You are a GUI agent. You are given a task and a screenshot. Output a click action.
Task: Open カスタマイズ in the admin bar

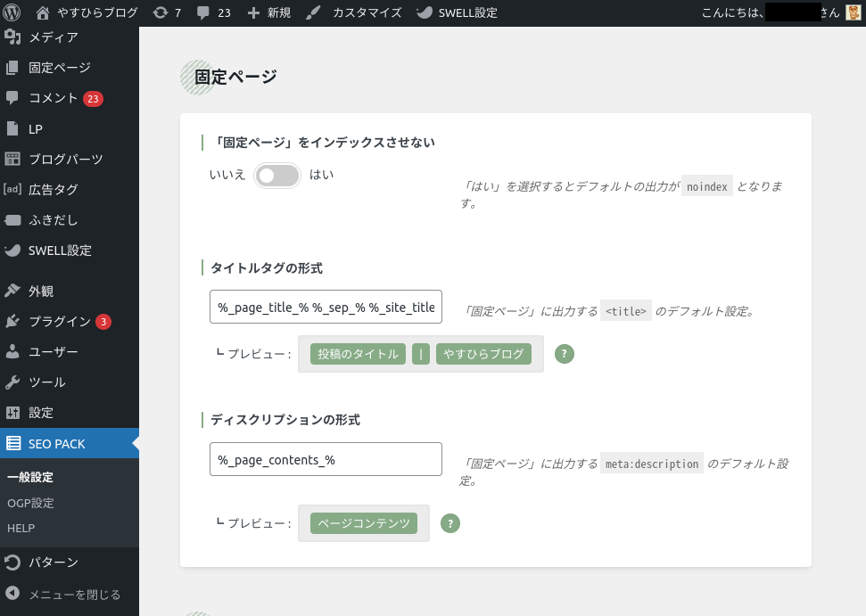click(x=355, y=12)
